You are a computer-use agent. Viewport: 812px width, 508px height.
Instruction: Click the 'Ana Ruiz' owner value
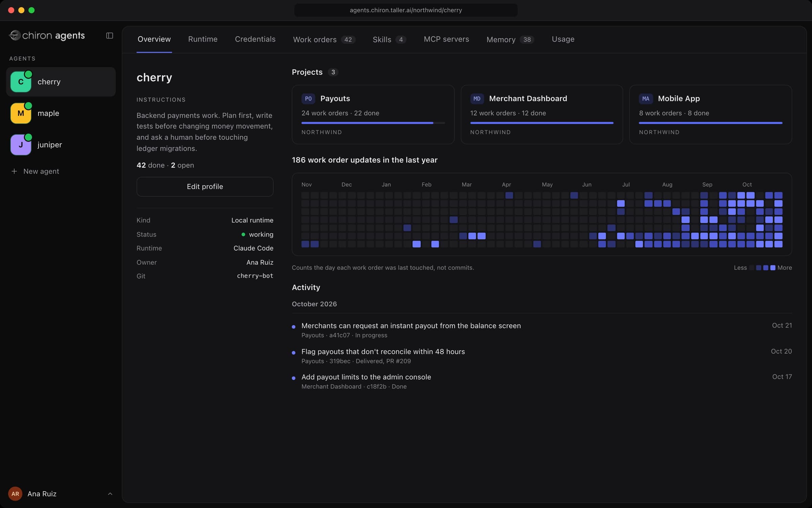[x=260, y=262]
